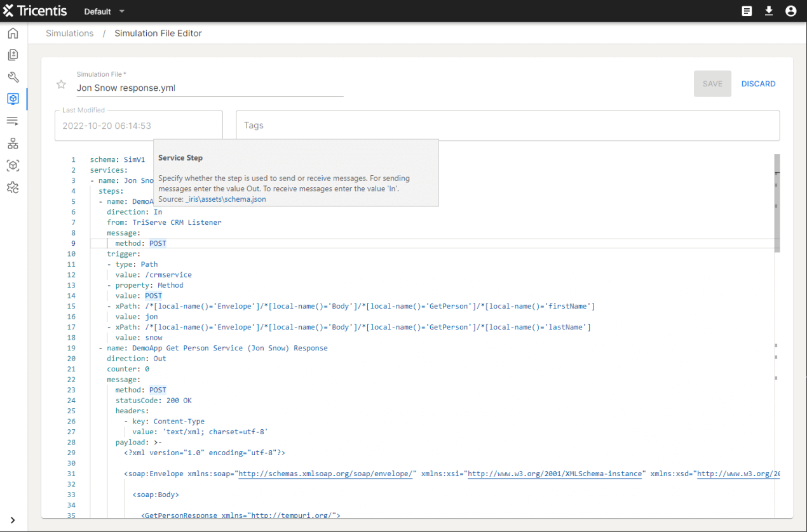Select the Simulations cube icon in sidebar
Image resolution: width=807 pixels, height=532 pixels.
pyautogui.click(x=13, y=99)
